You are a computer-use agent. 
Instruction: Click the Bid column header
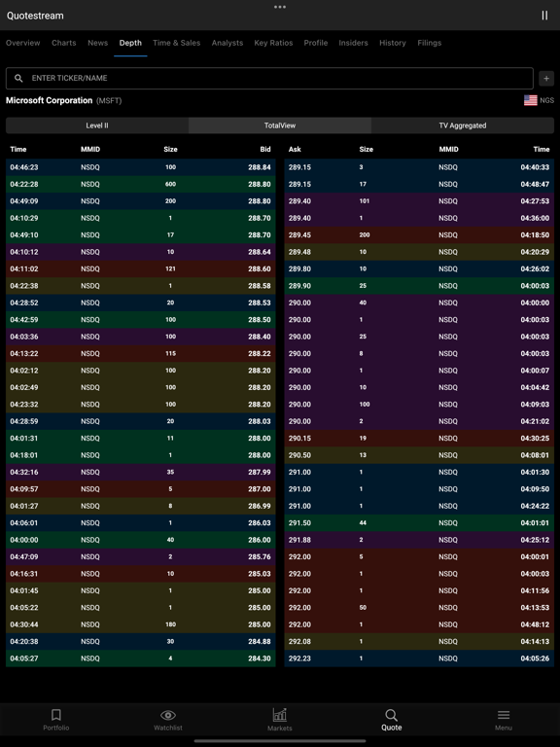[265, 149]
